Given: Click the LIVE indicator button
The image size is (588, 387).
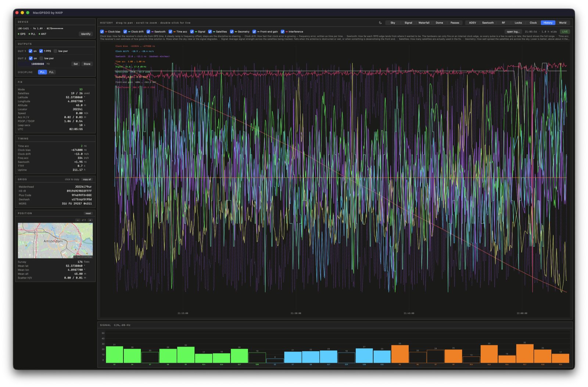Looking at the screenshot, I should tap(565, 32).
